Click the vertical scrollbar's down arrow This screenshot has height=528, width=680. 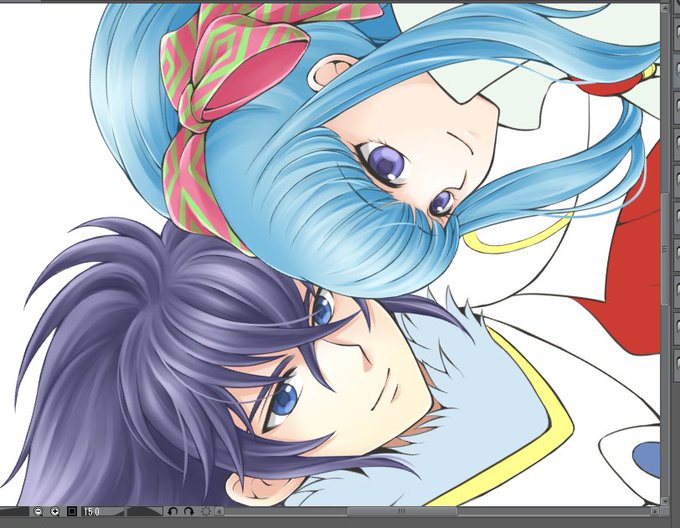[665, 501]
